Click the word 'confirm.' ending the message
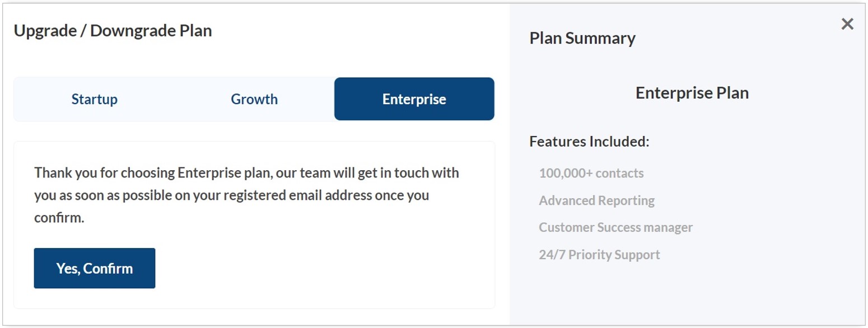Image resolution: width=868 pixels, height=328 pixels. 59,218
